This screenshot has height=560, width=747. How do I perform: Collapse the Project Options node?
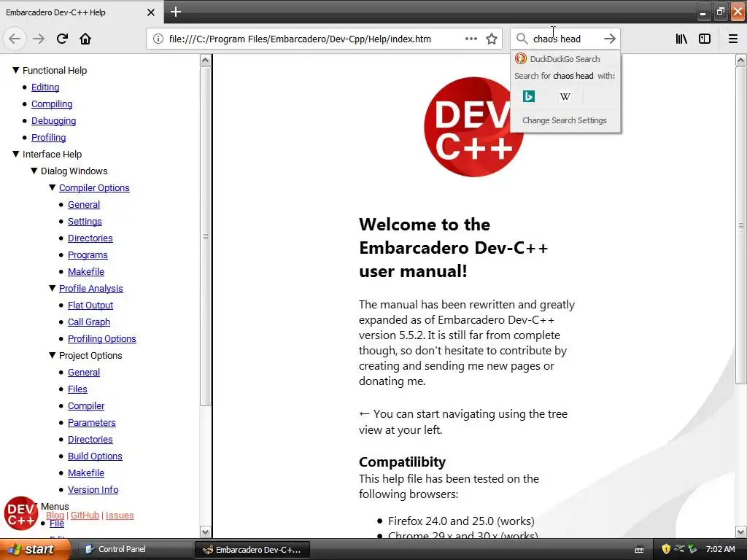coord(52,355)
